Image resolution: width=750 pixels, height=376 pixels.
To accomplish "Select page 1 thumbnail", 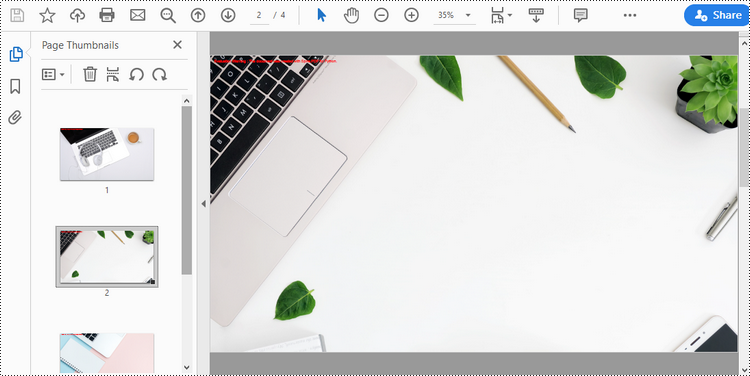I will pyautogui.click(x=107, y=154).
